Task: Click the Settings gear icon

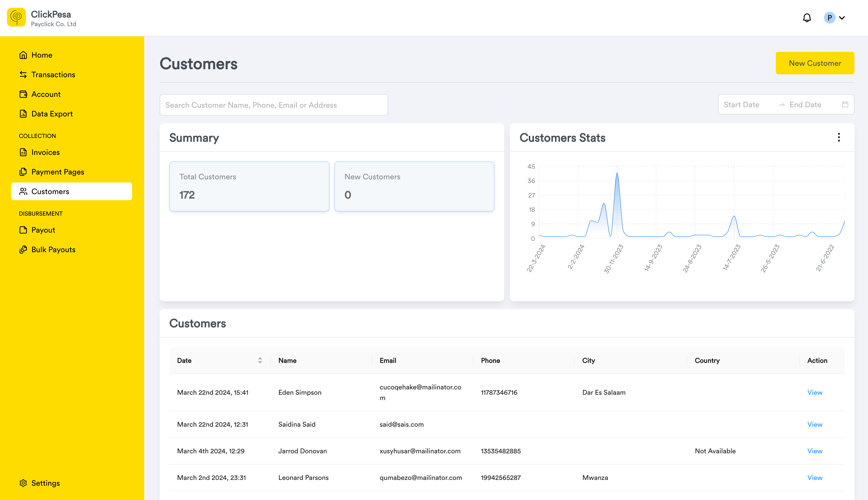Action: point(23,483)
